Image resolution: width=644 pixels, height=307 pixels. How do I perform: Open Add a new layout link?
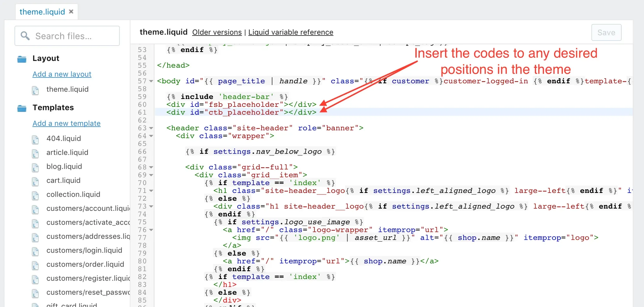[x=62, y=74]
